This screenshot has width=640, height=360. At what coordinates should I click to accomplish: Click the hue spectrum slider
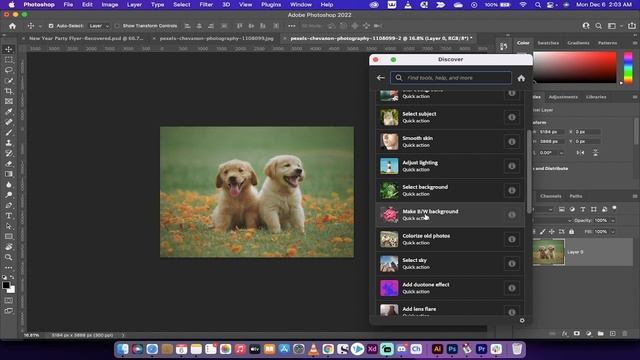click(x=628, y=67)
